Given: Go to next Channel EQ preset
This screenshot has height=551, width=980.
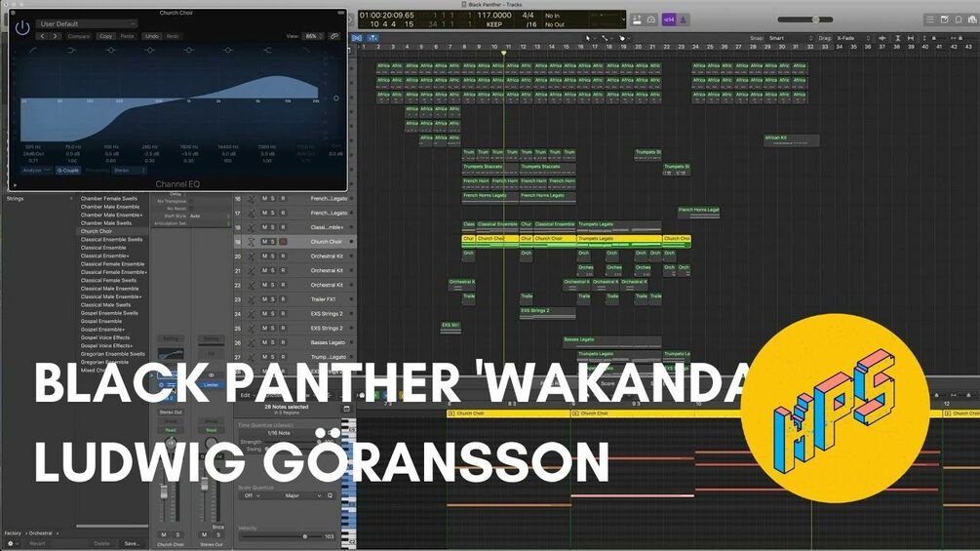Looking at the screenshot, I should click(x=55, y=36).
